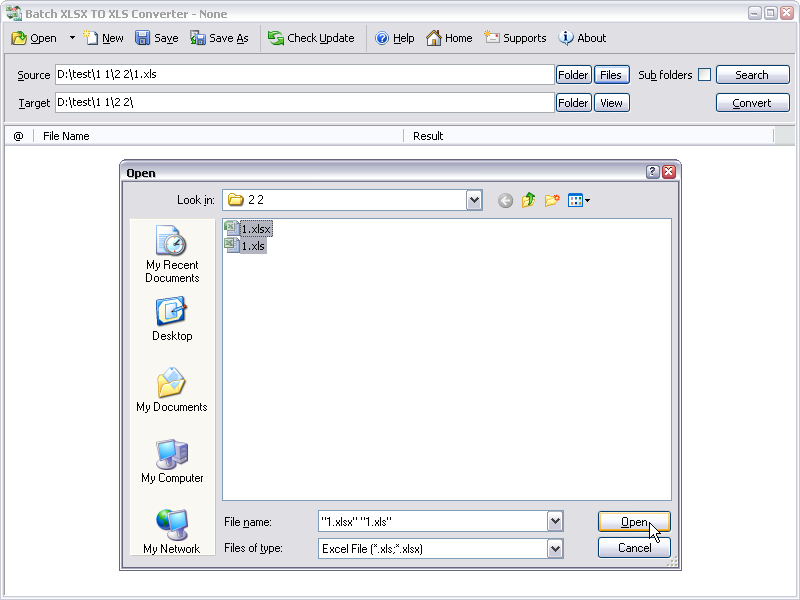Viewport: 800px width, 600px height.
Task: Open the About dialog
Action: pos(582,38)
